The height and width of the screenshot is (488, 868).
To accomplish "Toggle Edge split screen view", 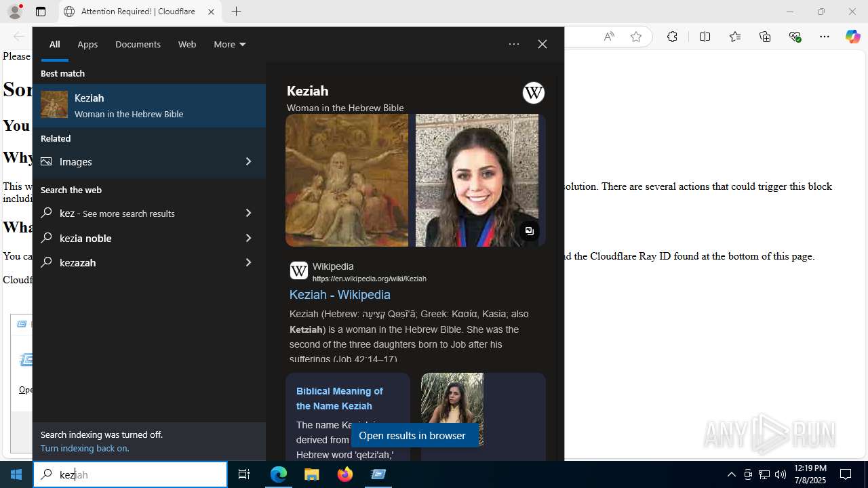I will click(x=705, y=37).
